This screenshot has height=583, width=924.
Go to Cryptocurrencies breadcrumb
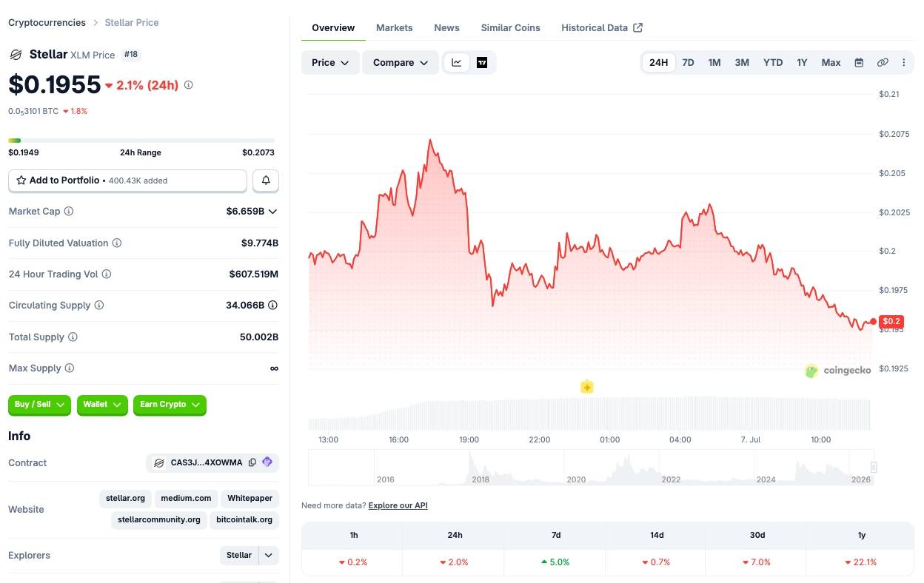(47, 23)
